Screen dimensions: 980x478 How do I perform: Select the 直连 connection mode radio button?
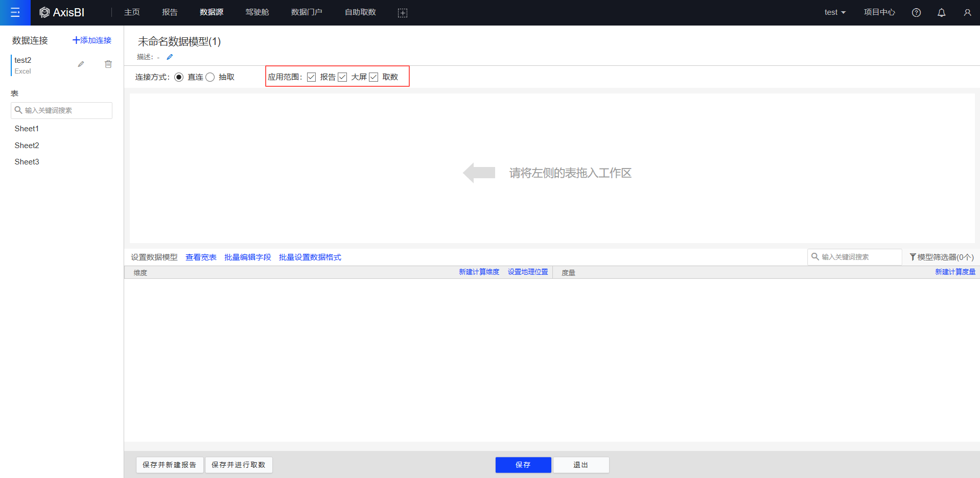179,77
